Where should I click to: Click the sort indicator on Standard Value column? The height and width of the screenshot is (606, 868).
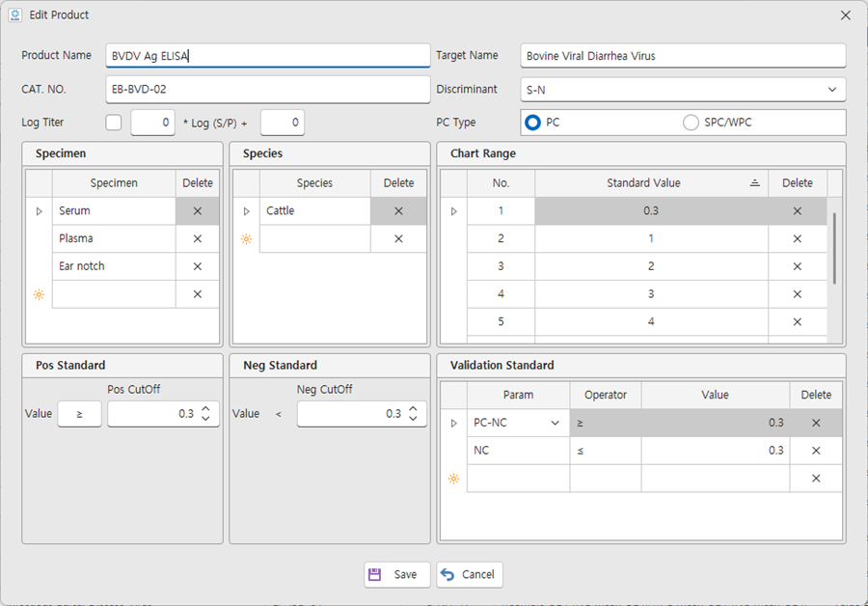tap(754, 182)
